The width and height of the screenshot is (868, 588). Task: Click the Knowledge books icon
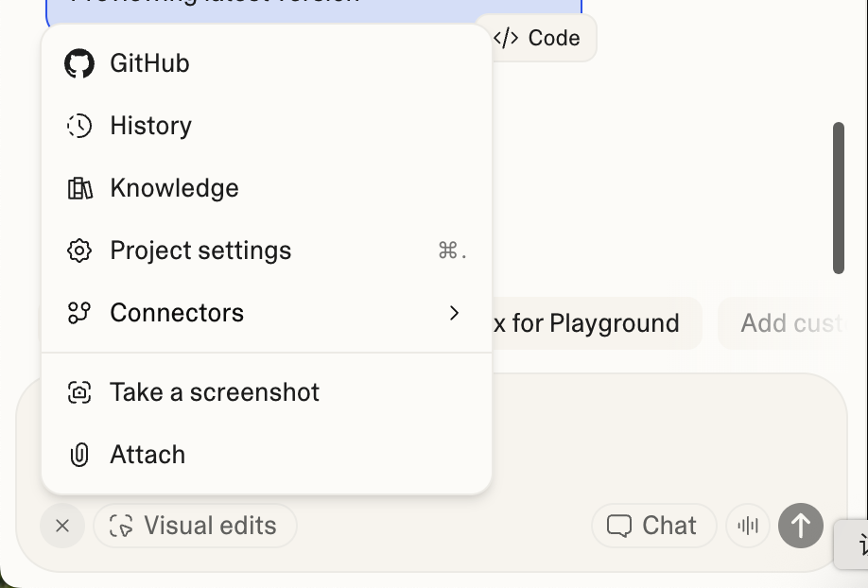(79, 188)
